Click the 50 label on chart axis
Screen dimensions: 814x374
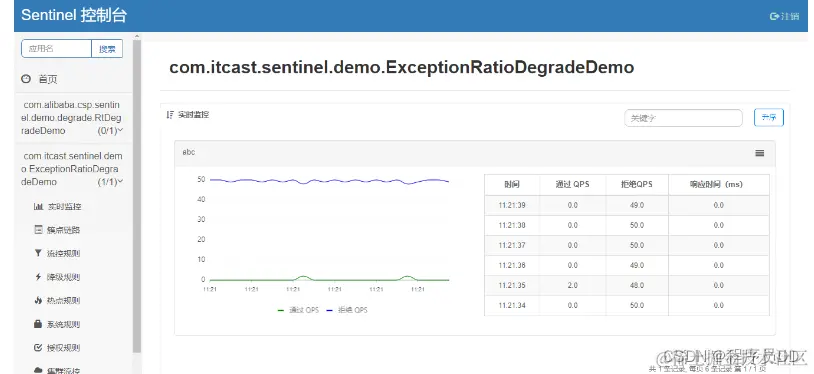pyautogui.click(x=201, y=180)
